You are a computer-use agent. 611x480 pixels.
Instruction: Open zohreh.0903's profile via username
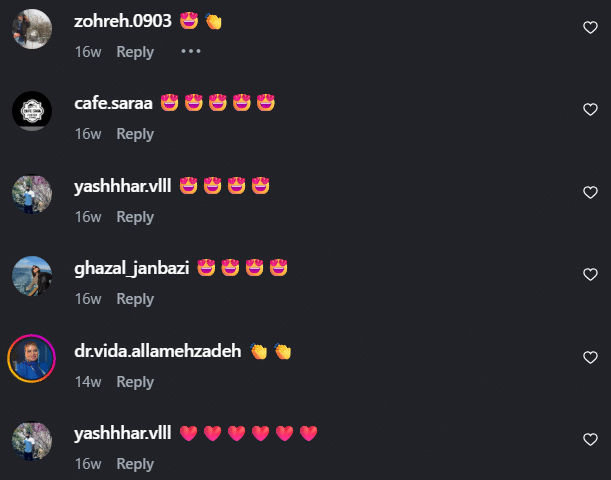[x=123, y=21]
